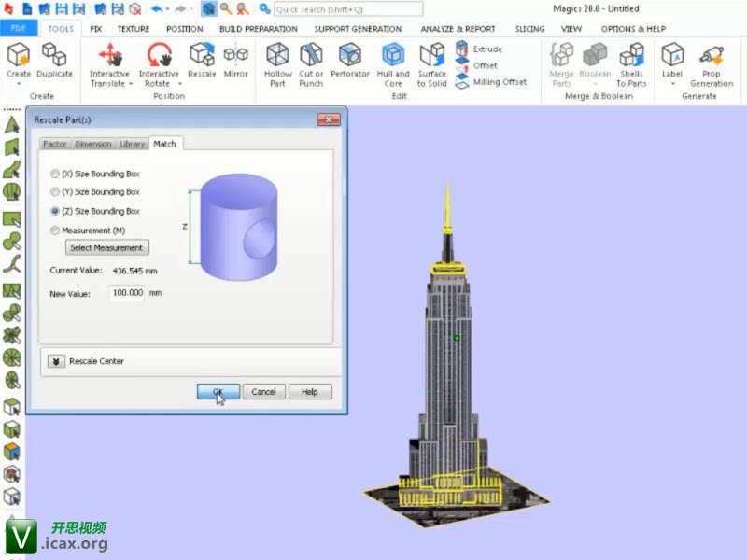This screenshot has height=560, width=747.
Task: Switch to the BUILD PREPARATION ribbon tab
Action: pos(259,29)
